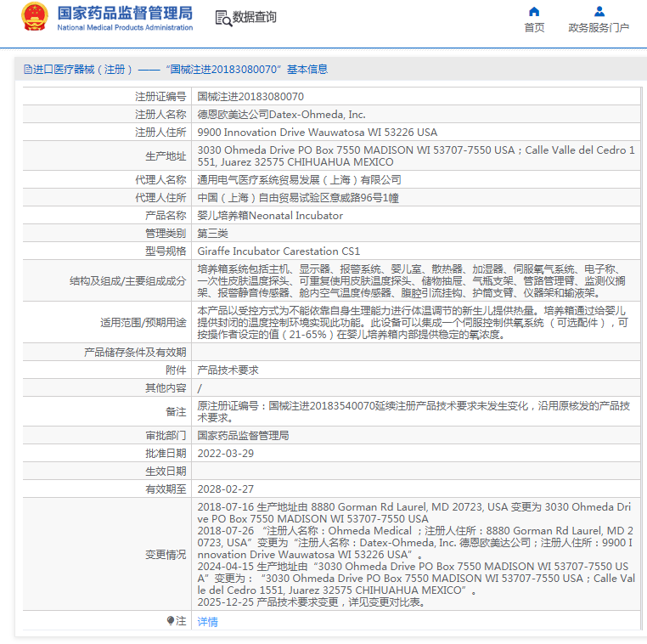Click the 2025-12-25 产品技术要求变更 entry
This screenshot has width=647, height=644.
[x=312, y=602]
